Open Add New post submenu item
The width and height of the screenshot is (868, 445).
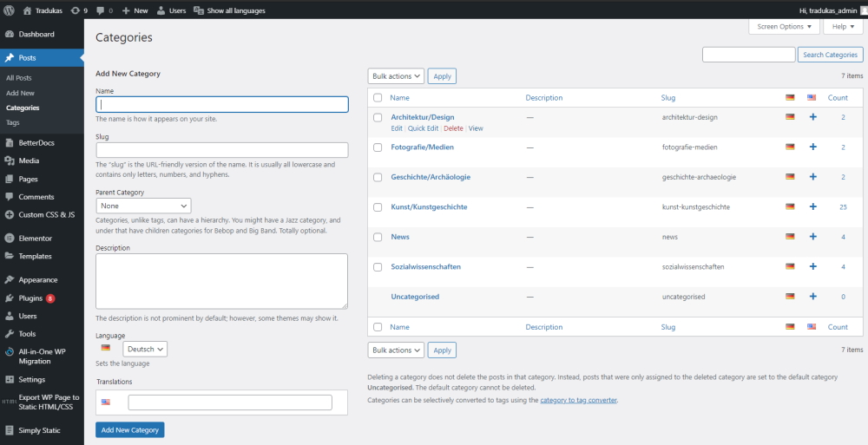[x=20, y=93]
